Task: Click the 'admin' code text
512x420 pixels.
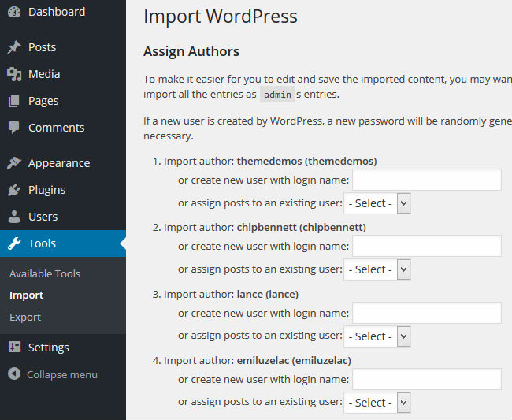Action: [277, 95]
